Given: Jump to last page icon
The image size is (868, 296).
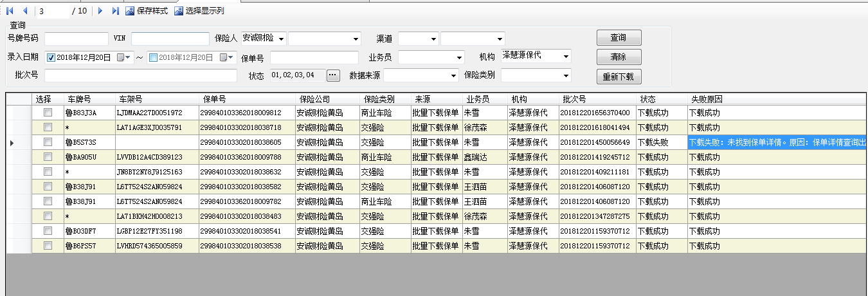Looking at the screenshot, I should pyautogui.click(x=116, y=11).
